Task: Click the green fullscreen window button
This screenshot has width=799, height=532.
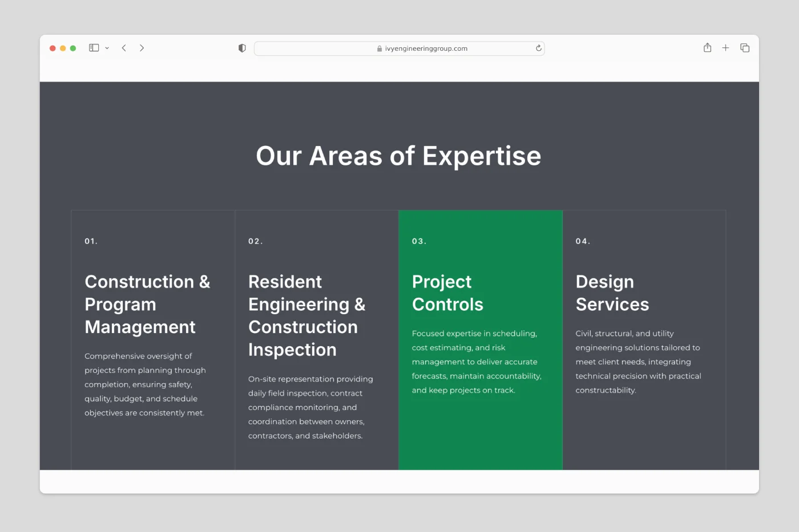Action: click(73, 48)
